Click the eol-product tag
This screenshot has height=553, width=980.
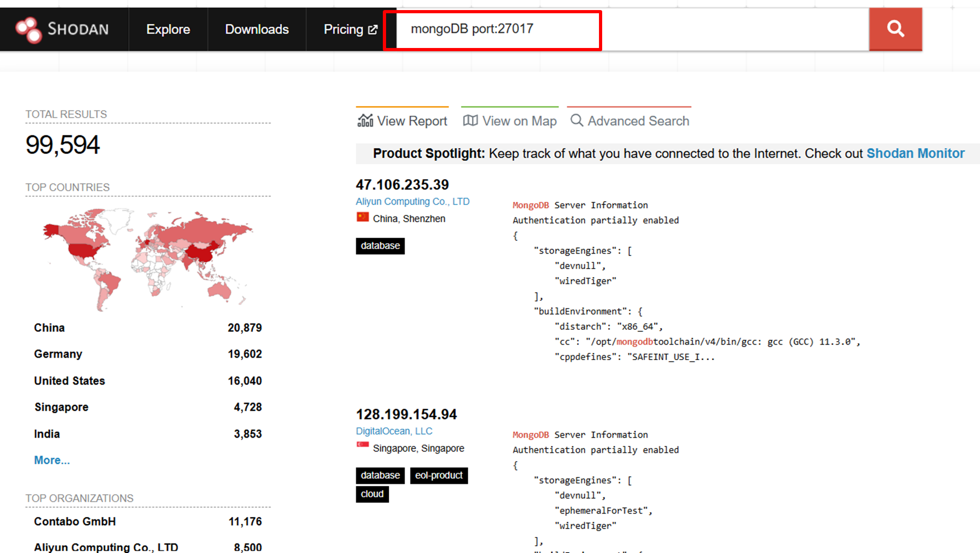pos(439,475)
